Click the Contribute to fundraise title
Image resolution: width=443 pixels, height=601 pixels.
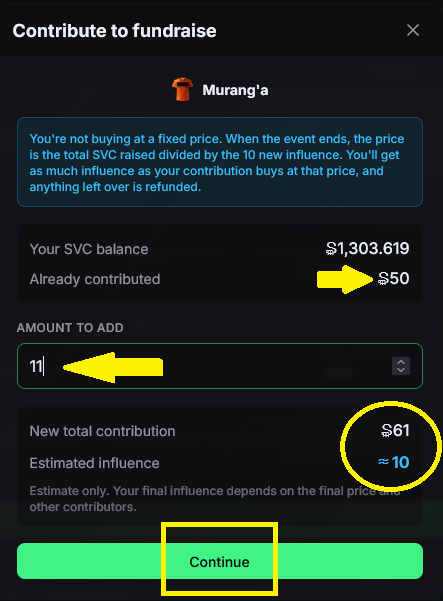tap(114, 31)
